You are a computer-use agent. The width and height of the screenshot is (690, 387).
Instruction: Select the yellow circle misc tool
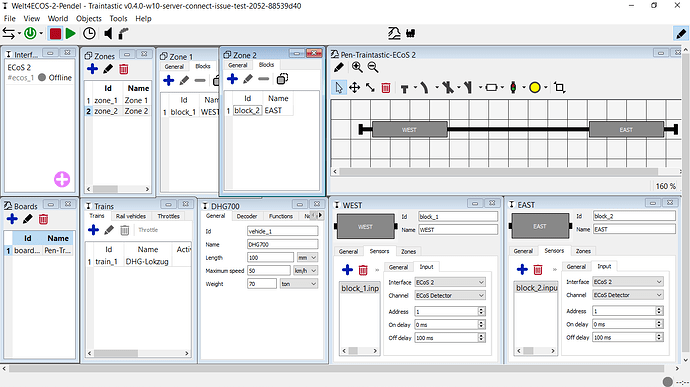coord(535,88)
